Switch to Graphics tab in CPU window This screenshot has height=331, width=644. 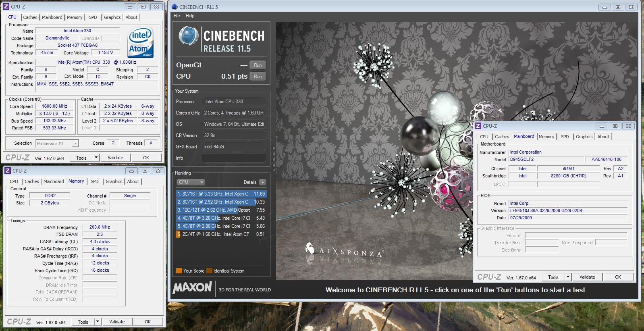112,17
